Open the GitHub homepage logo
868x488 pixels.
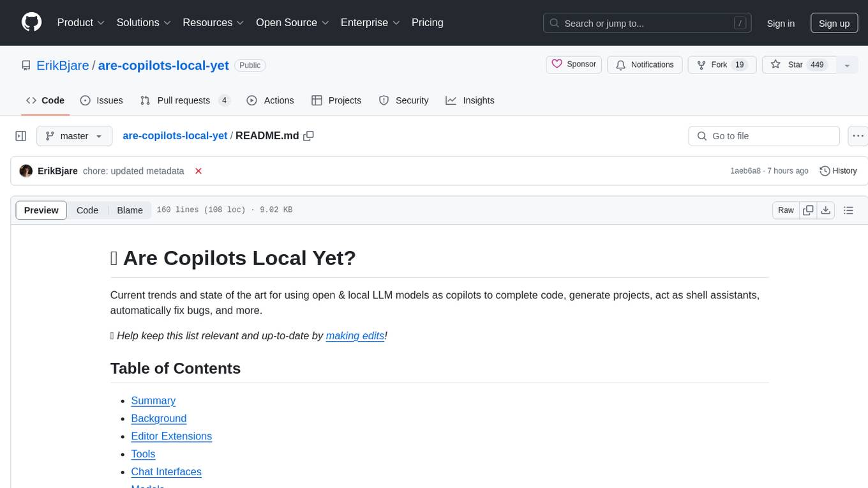tap(31, 22)
